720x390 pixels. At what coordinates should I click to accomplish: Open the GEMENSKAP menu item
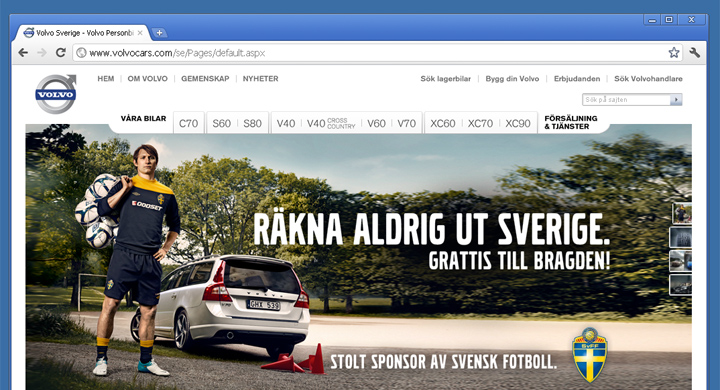205,79
